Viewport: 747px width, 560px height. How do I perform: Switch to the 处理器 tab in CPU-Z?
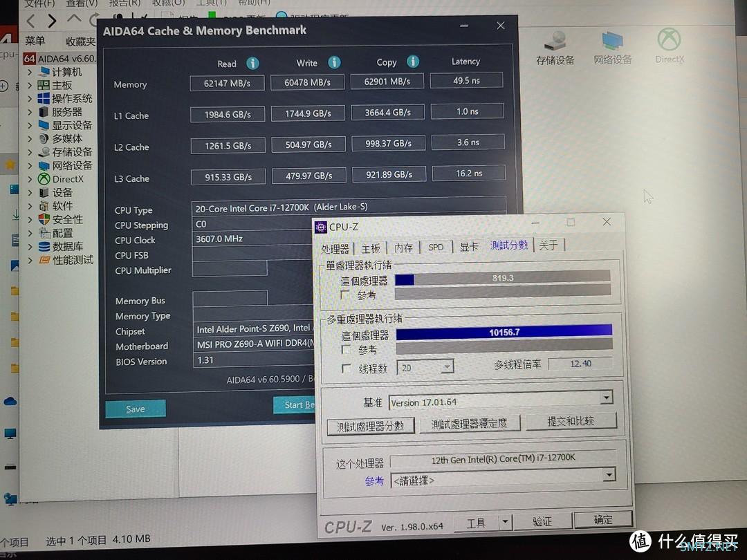(335, 249)
